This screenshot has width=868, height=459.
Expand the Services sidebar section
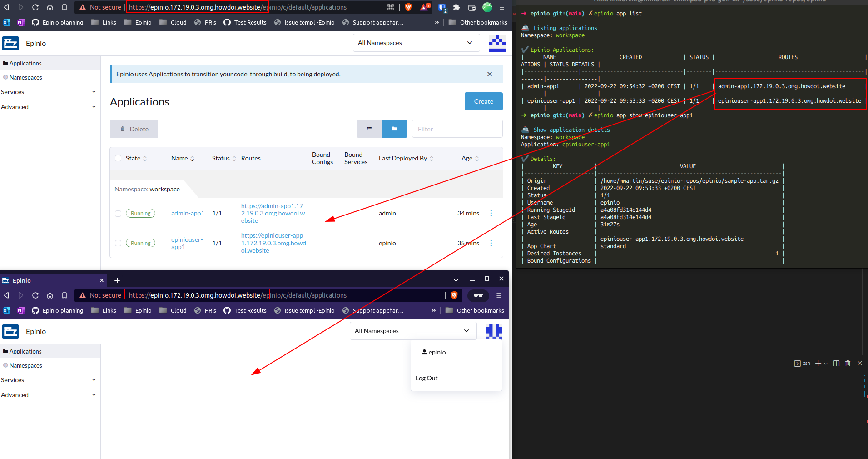click(x=49, y=92)
